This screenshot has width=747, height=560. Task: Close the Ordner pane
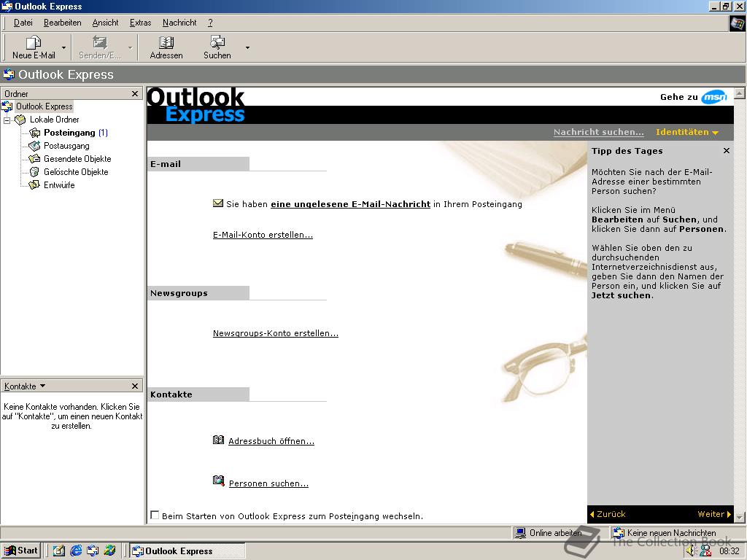point(135,94)
